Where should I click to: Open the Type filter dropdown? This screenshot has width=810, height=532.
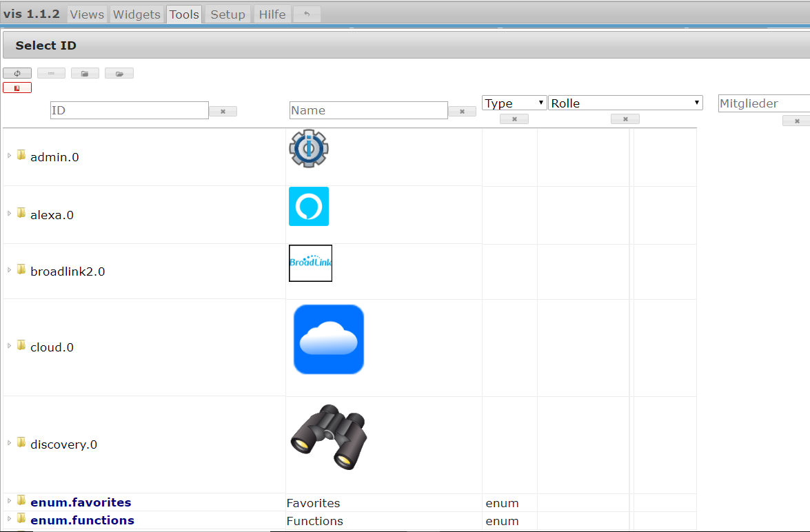(x=514, y=103)
